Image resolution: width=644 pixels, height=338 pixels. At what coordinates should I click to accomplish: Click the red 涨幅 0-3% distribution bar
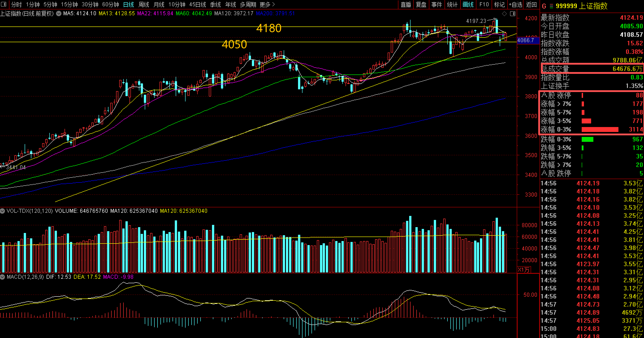[600, 129]
